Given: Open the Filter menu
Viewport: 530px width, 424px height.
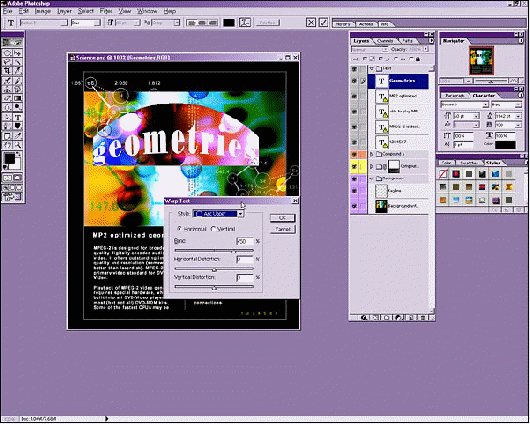Looking at the screenshot, I should point(106,11).
